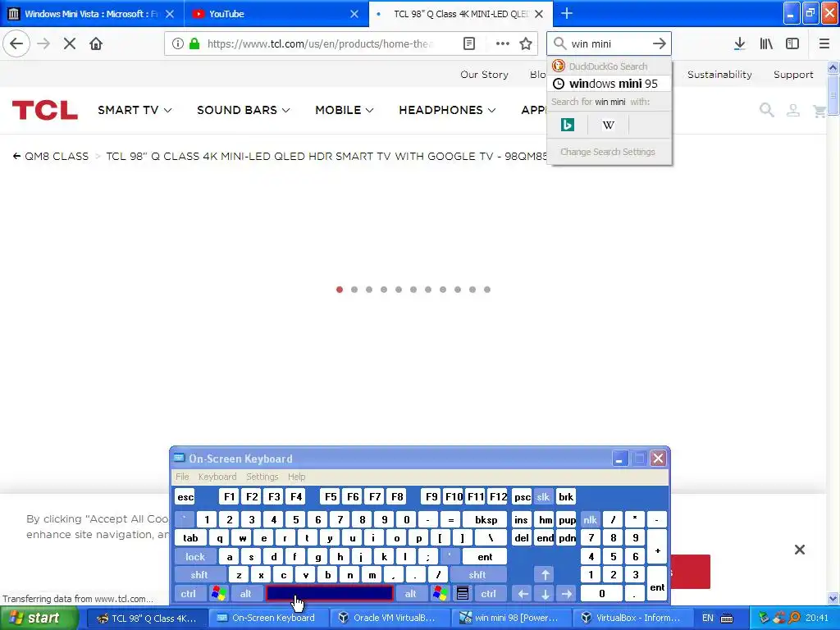Toggle the nlk num lock key
The width and height of the screenshot is (840, 630).
[x=591, y=519]
